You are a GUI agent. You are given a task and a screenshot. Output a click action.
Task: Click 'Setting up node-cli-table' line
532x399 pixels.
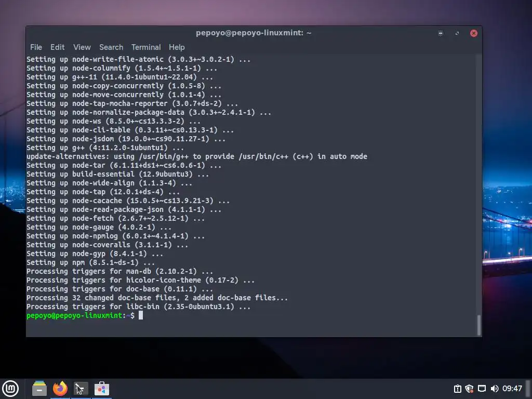130,130
